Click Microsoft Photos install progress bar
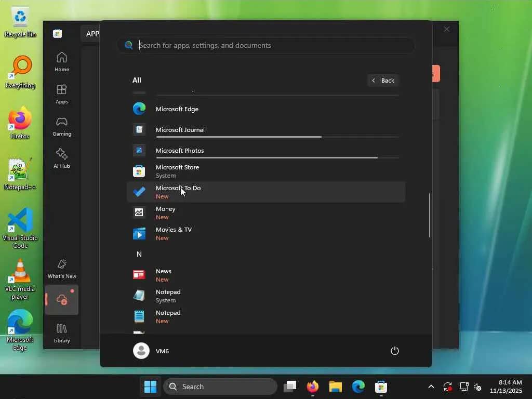The width and height of the screenshot is (532, 399). coord(277,158)
